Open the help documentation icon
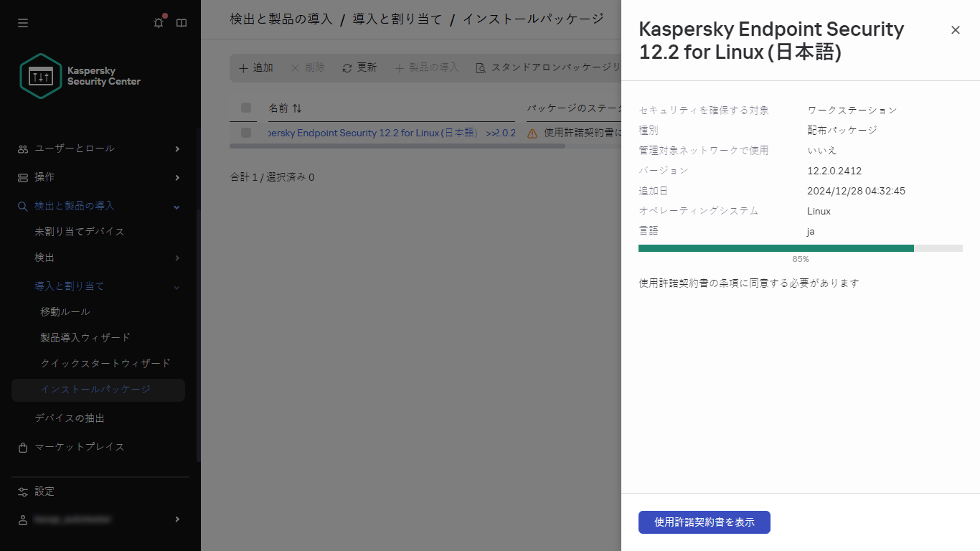 point(181,23)
